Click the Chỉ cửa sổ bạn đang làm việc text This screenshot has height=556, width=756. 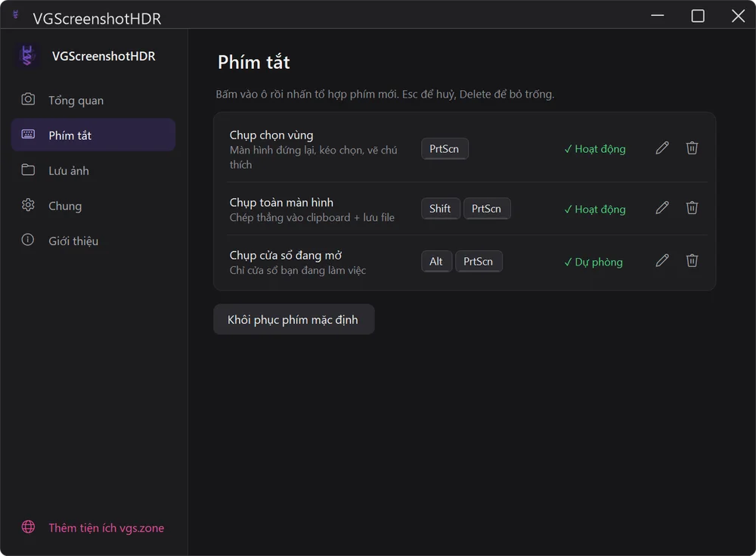click(x=297, y=270)
